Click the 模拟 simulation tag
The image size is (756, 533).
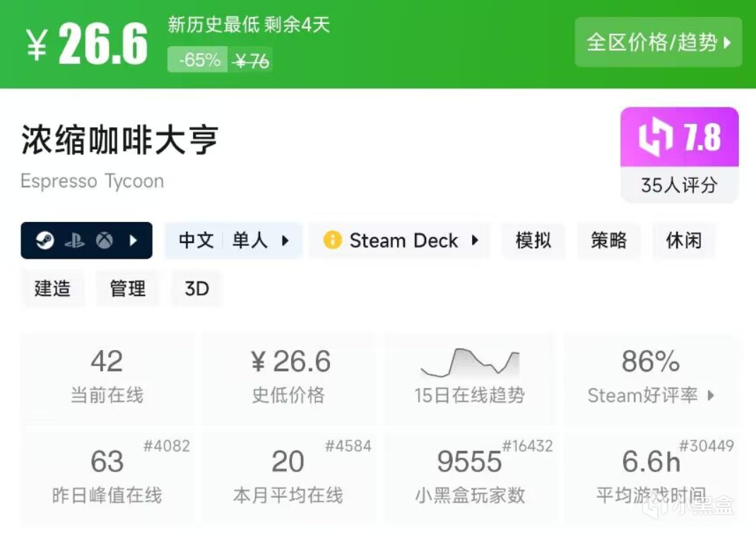[x=533, y=240]
